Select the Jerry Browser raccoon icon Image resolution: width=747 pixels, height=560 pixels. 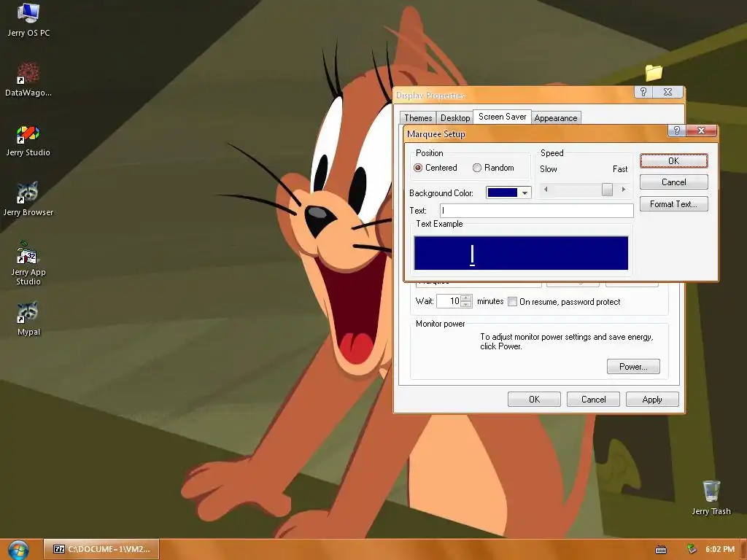click(28, 199)
